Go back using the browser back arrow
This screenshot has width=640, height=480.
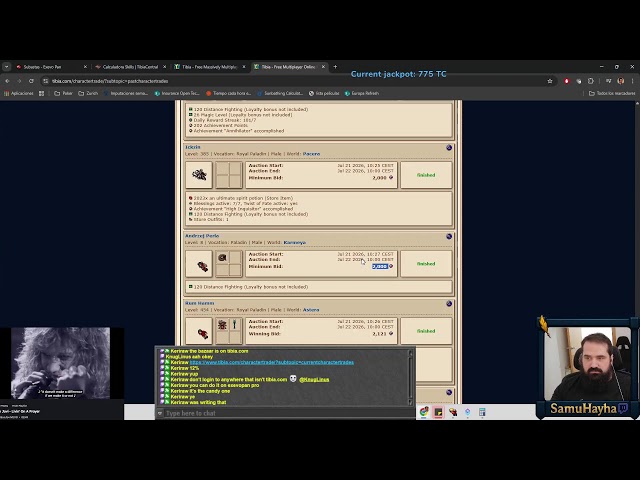[7, 81]
